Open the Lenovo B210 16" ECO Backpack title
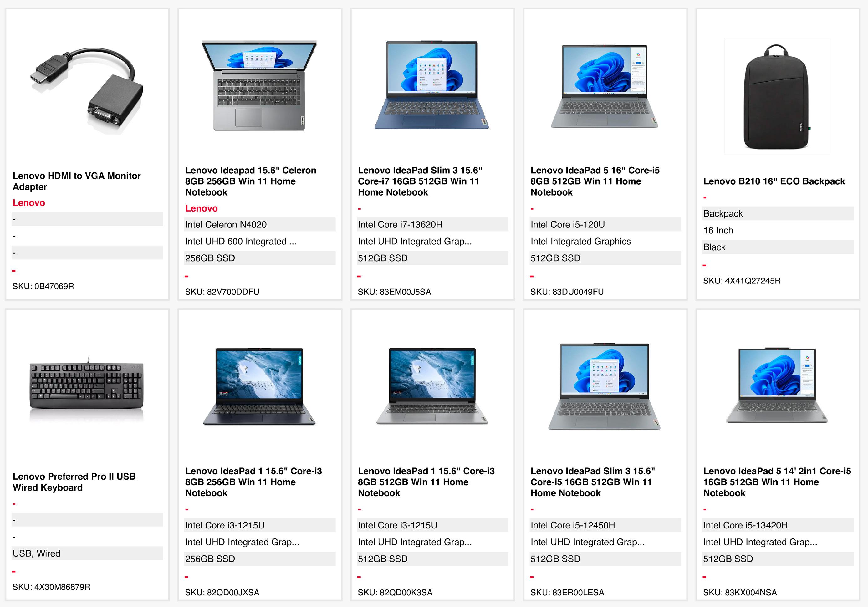868x607 pixels. 774,181
